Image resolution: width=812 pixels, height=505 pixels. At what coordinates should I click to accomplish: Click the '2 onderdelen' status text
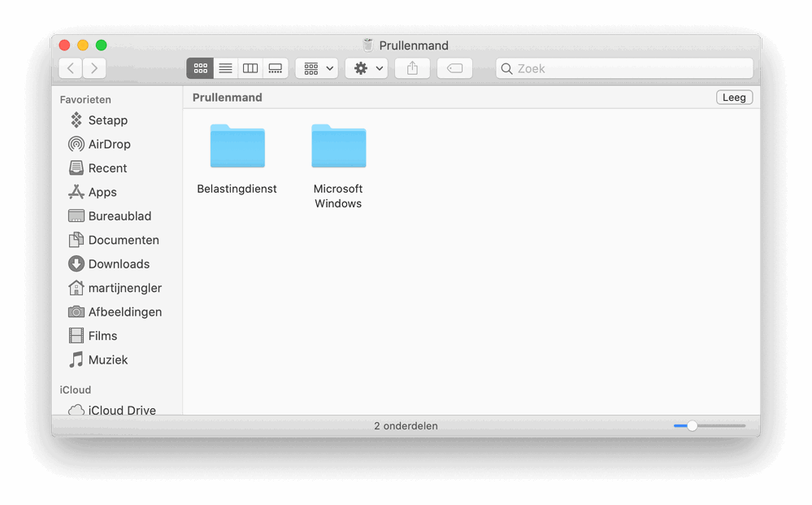pos(406,426)
